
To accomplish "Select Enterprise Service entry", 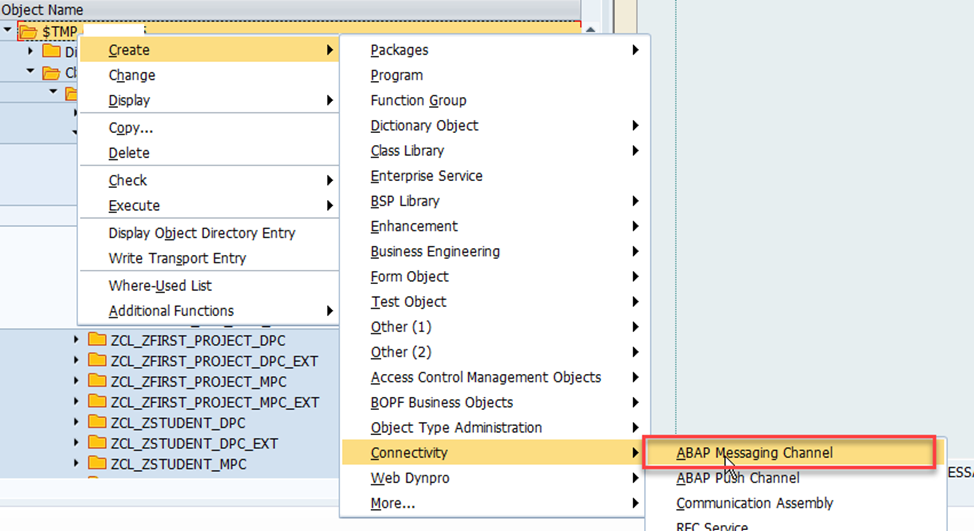I will tap(494, 176).
